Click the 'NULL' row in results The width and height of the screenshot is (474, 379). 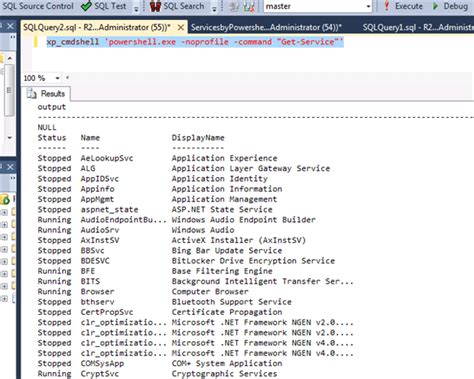pos(47,127)
